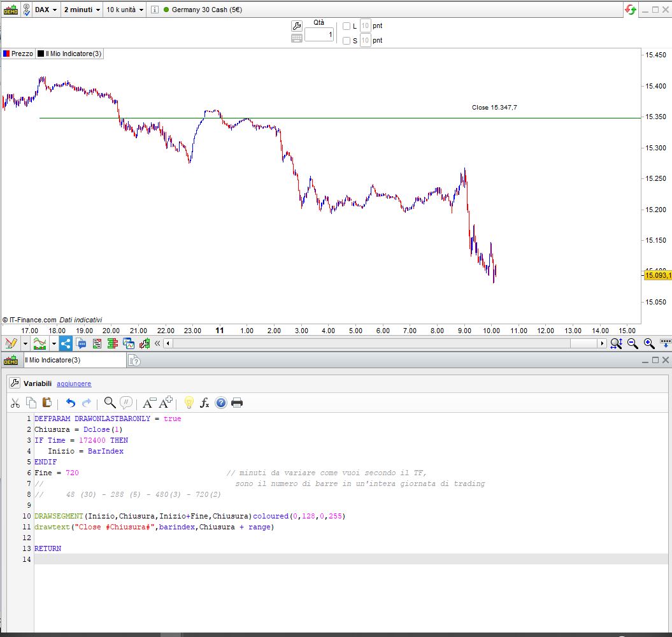Click the paste clipboard icon

[x=46, y=403]
